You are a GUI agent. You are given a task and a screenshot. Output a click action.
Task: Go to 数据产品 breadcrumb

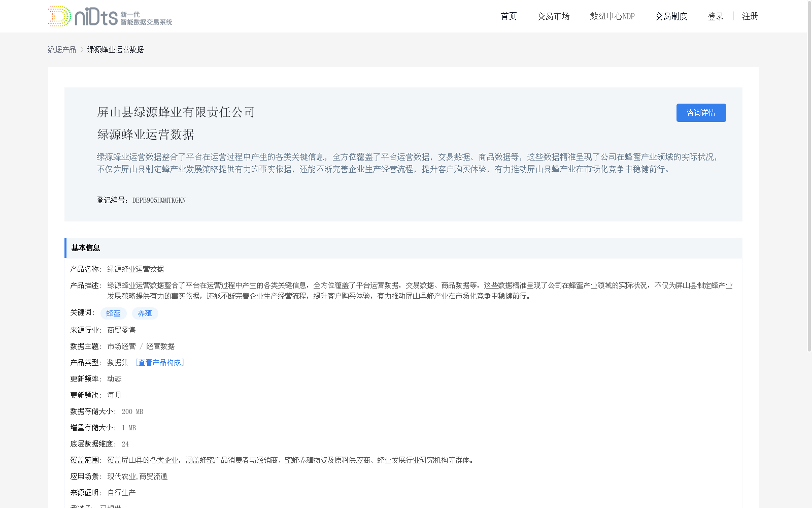[x=62, y=49]
